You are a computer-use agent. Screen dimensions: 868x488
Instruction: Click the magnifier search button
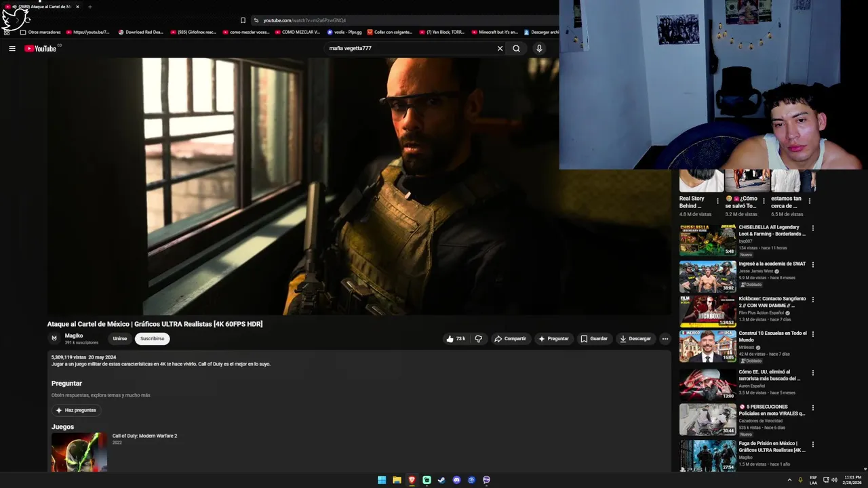[516, 48]
